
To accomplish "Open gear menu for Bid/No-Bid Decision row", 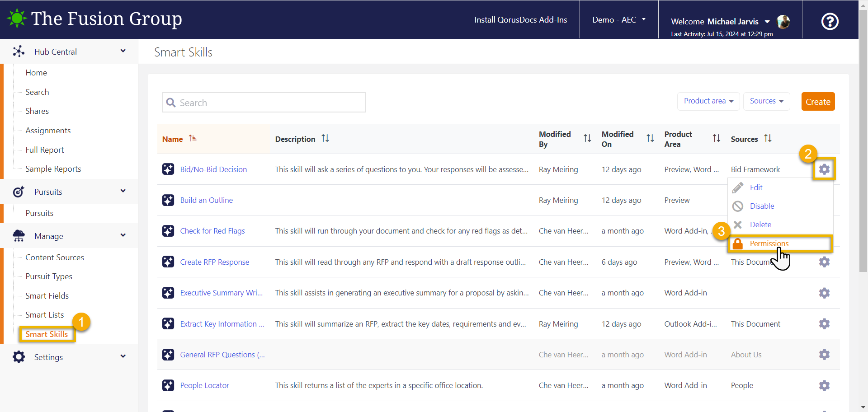I will pos(824,169).
